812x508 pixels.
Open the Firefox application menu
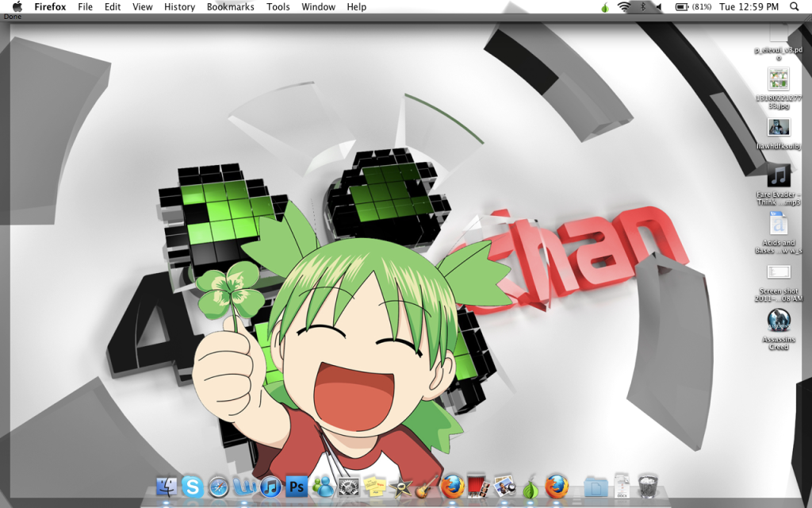[50, 6]
